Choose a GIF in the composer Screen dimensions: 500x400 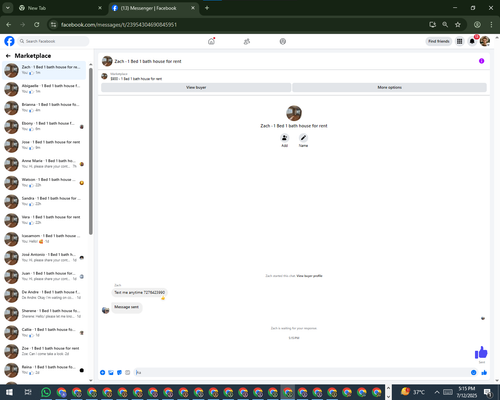tap(127, 372)
